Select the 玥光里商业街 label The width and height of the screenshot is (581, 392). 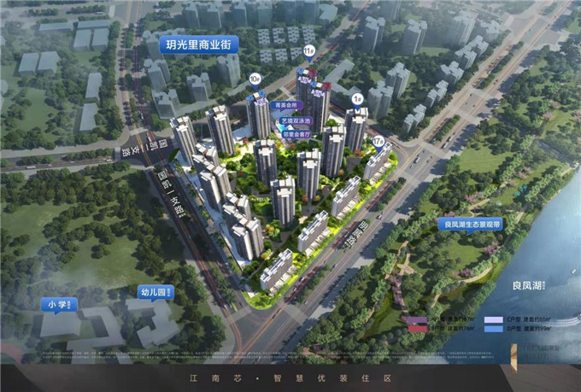[198, 44]
